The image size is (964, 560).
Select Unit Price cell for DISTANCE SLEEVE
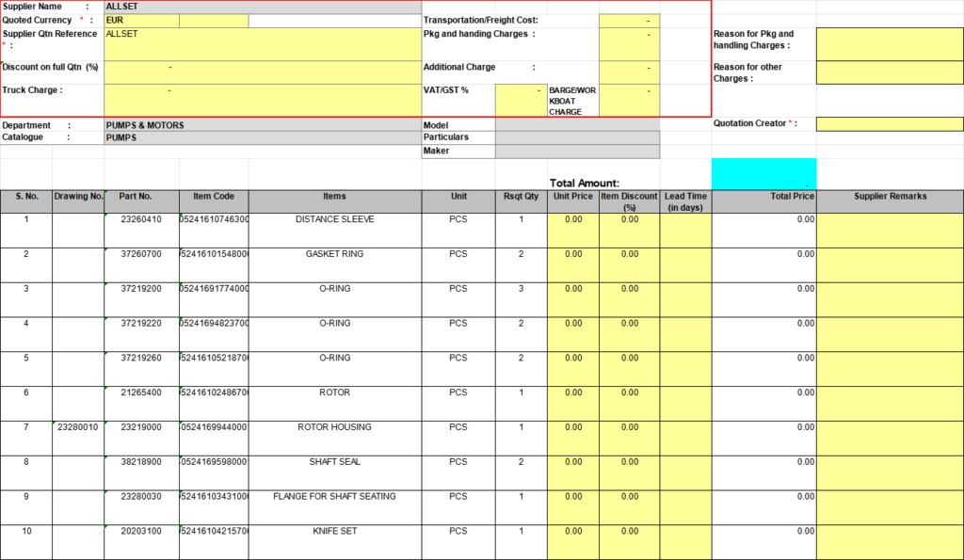click(x=572, y=230)
